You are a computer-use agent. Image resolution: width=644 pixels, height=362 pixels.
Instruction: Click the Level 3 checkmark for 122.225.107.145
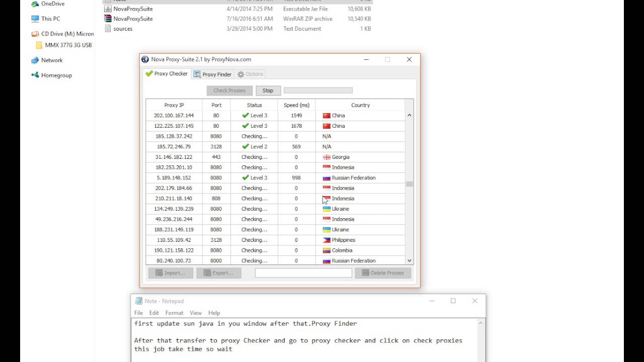click(x=246, y=126)
